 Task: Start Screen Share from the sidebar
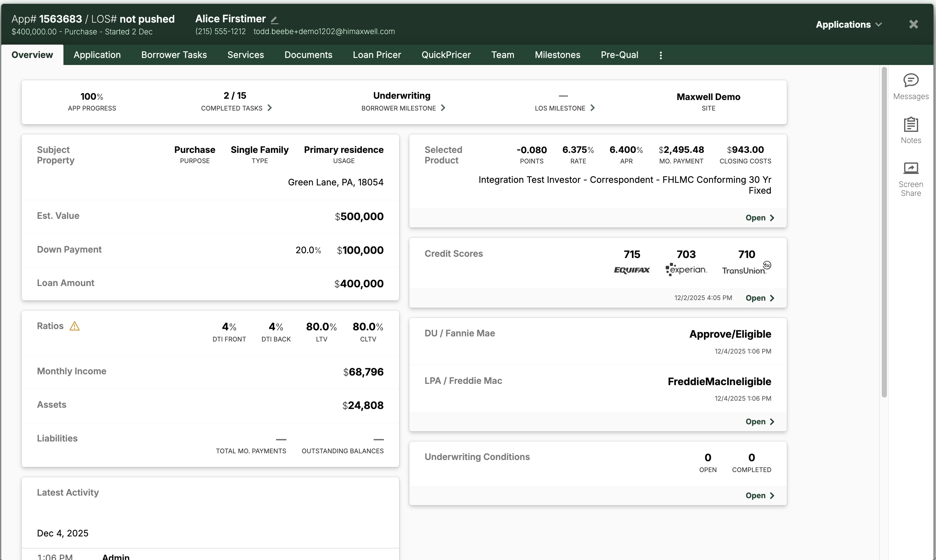point(911,168)
